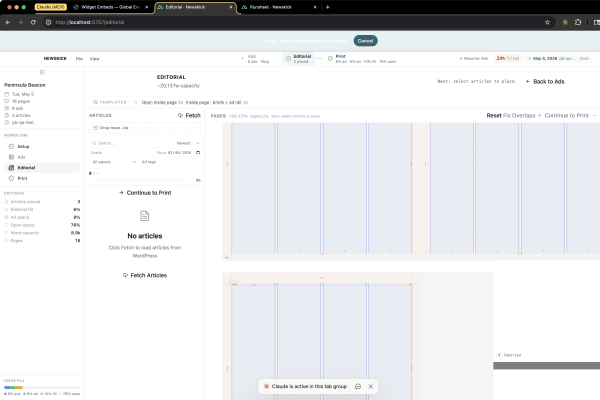Open a new browser tab
This screenshot has width=600, height=400.
[328, 7]
